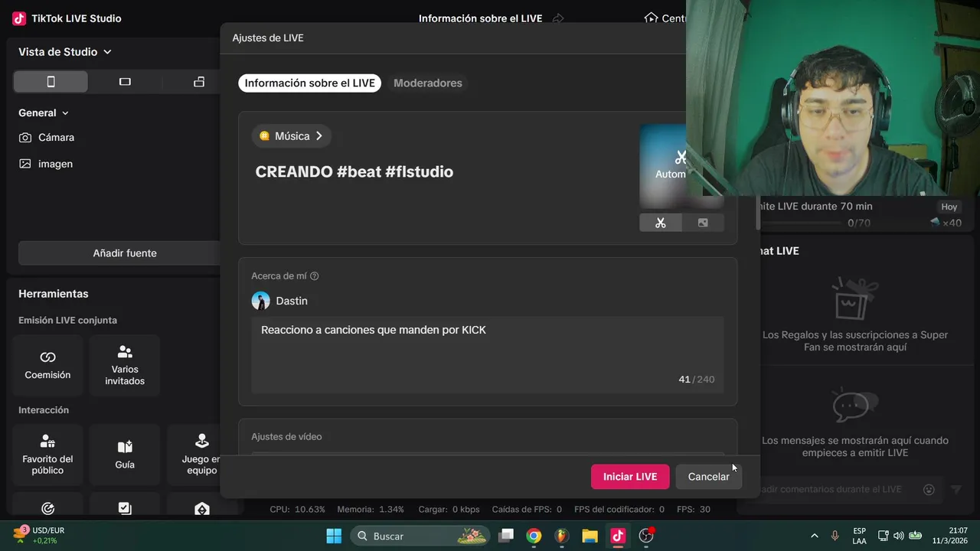Image resolution: width=980 pixels, height=551 pixels.
Task: Click the TikTok LIVE Studio taskbar icon
Action: click(x=618, y=536)
